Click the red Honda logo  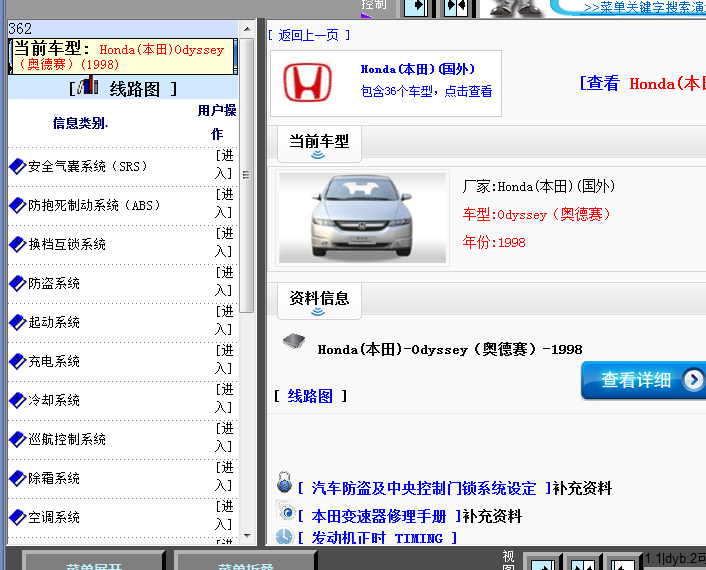coord(308,82)
